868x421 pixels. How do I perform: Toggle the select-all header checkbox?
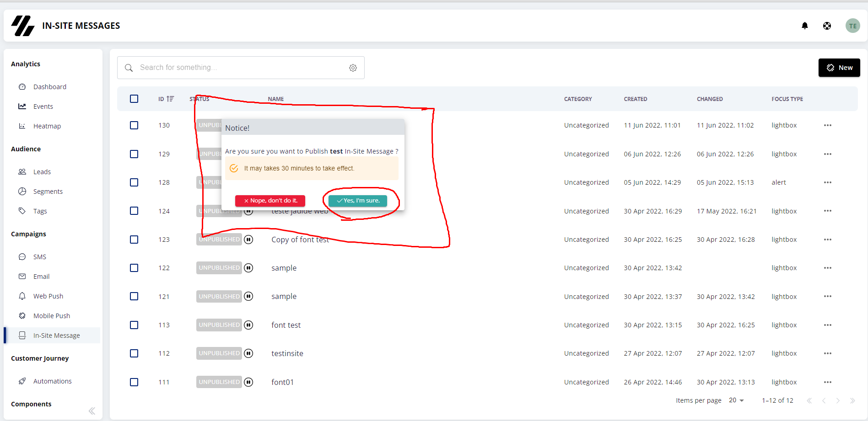(134, 99)
